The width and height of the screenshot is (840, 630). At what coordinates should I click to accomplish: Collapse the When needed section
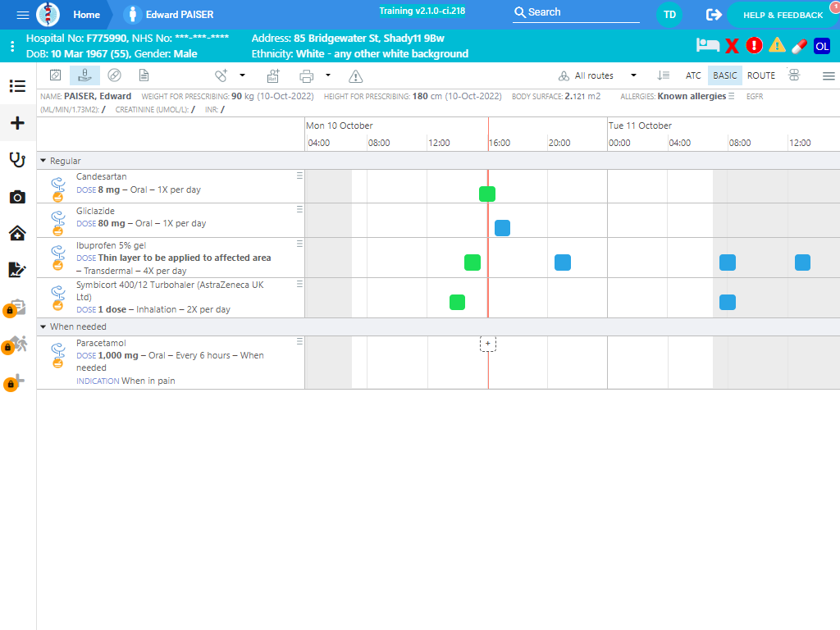[43, 326]
